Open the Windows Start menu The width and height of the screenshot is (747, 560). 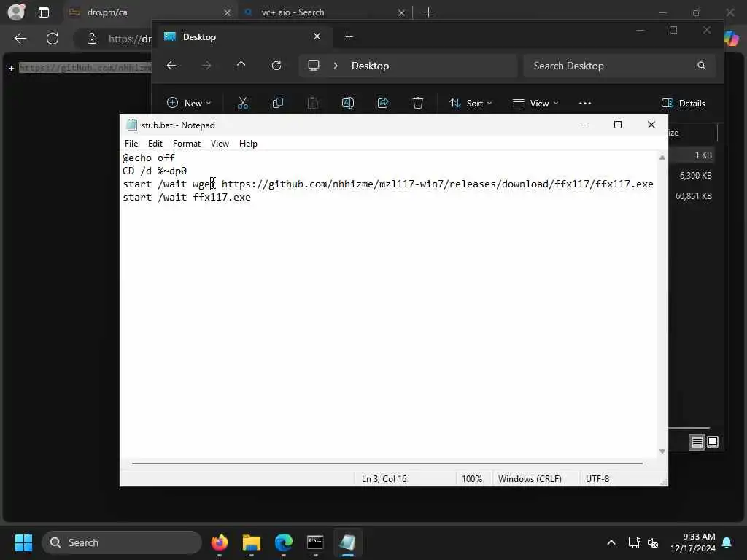point(24,542)
